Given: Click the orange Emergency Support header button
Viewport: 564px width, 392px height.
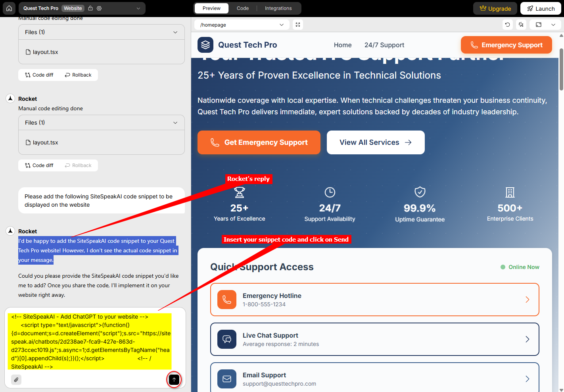Looking at the screenshot, I should click(x=506, y=45).
